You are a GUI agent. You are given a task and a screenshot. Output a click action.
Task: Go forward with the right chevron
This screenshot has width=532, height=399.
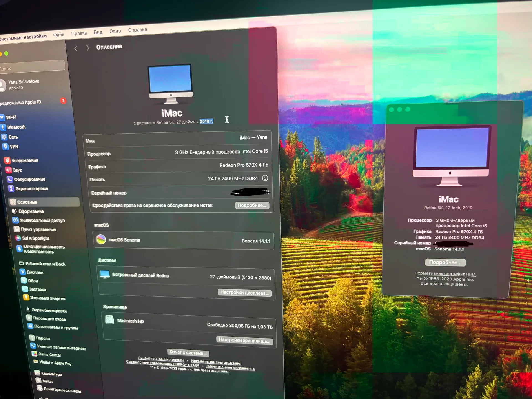point(88,48)
